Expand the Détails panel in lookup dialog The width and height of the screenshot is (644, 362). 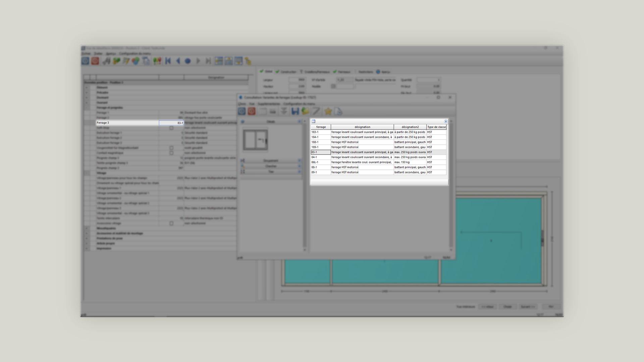[271, 122]
